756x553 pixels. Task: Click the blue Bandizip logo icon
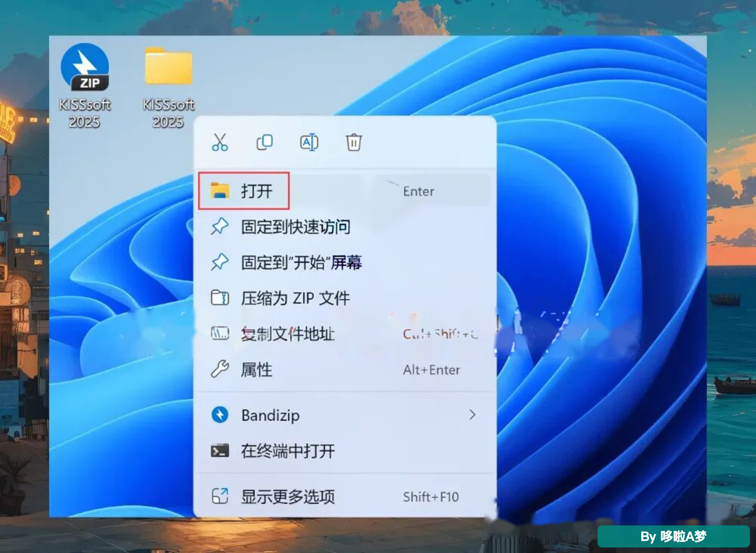pyautogui.click(x=220, y=415)
